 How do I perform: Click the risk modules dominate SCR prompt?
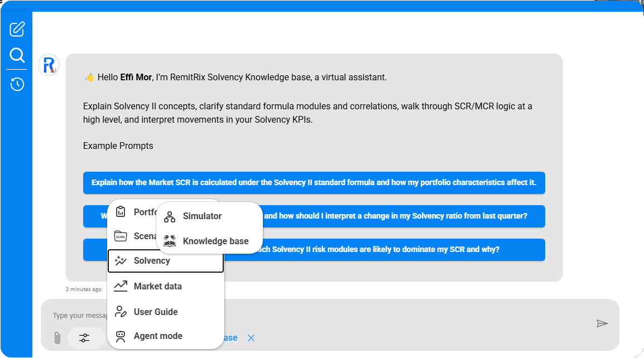pyautogui.click(x=385, y=250)
